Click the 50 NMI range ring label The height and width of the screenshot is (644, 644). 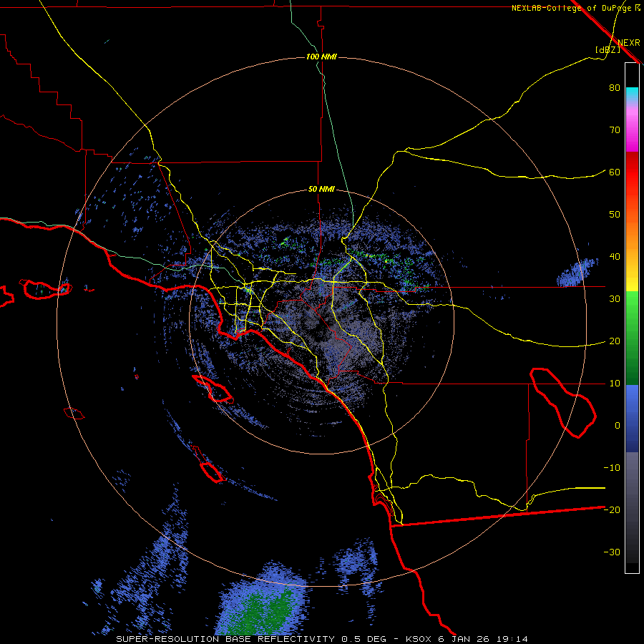321,190
